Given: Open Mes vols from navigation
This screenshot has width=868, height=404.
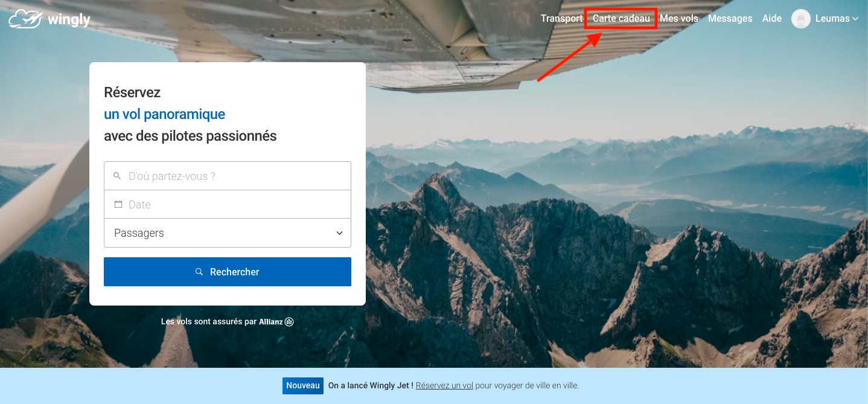Looking at the screenshot, I should [x=679, y=19].
